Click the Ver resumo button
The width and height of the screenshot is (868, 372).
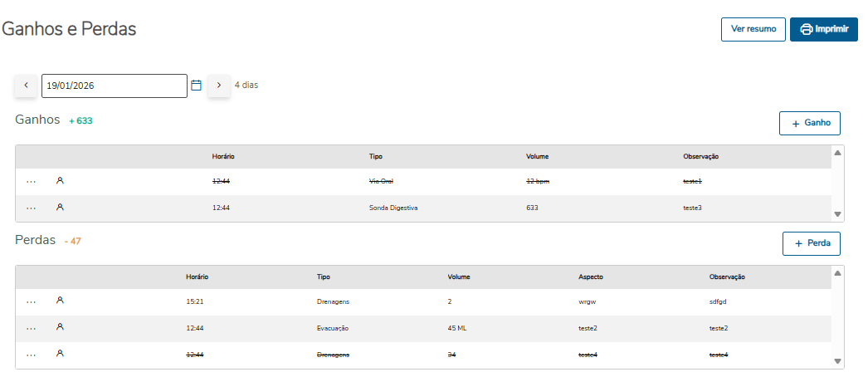pyautogui.click(x=753, y=29)
